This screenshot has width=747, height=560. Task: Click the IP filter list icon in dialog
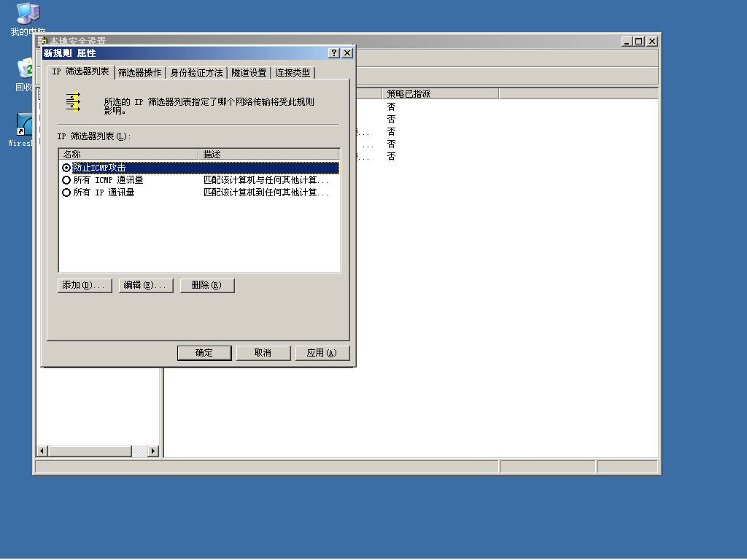coord(73,102)
